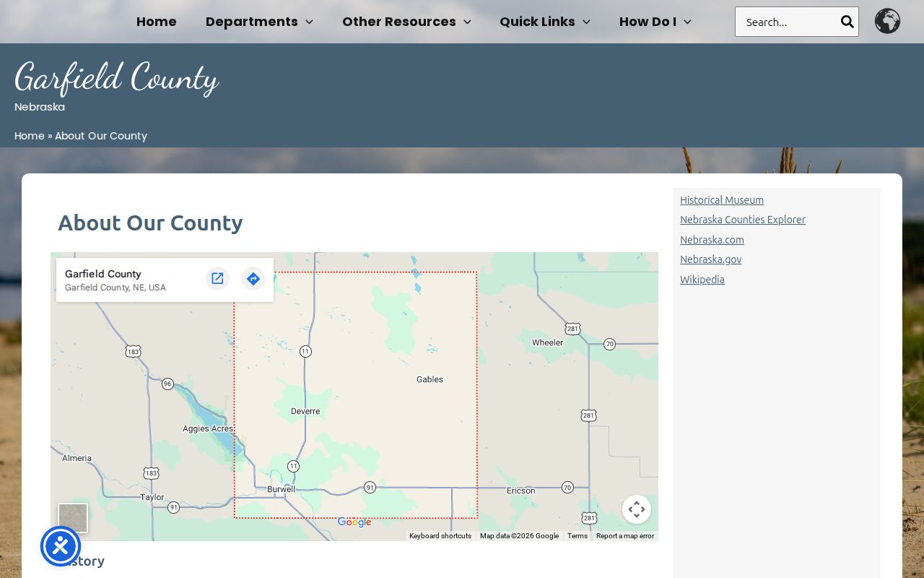924x578 pixels.
Task: Go to the Home menu item
Action: pos(156,22)
